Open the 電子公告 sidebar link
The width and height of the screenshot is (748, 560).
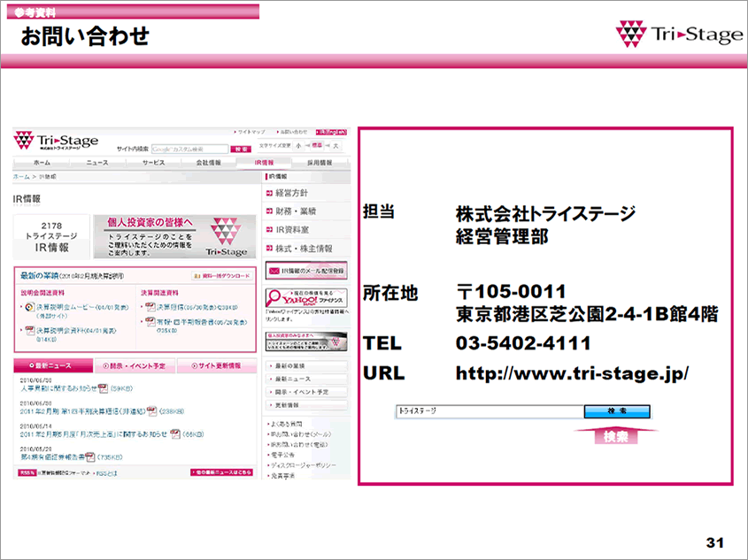click(x=282, y=455)
